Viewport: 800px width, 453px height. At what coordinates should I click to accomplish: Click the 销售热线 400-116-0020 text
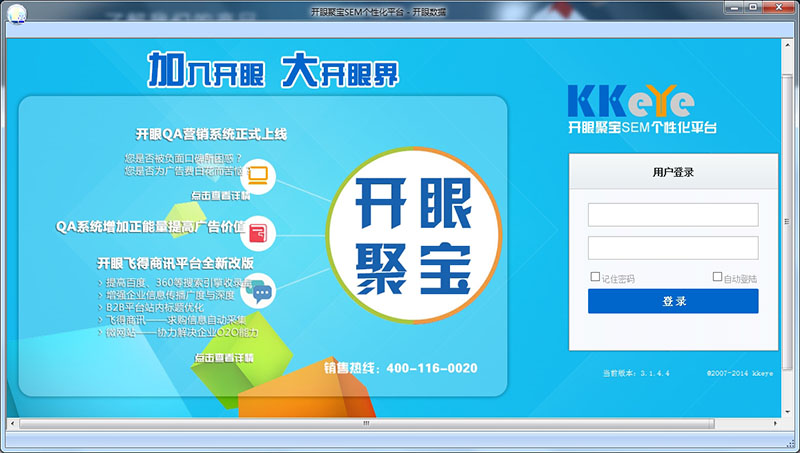[x=401, y=368]
